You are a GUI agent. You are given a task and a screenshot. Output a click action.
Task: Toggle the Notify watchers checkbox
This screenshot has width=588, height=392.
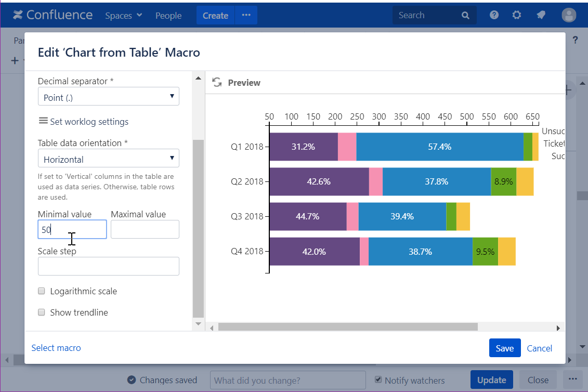tap(378, 380)
